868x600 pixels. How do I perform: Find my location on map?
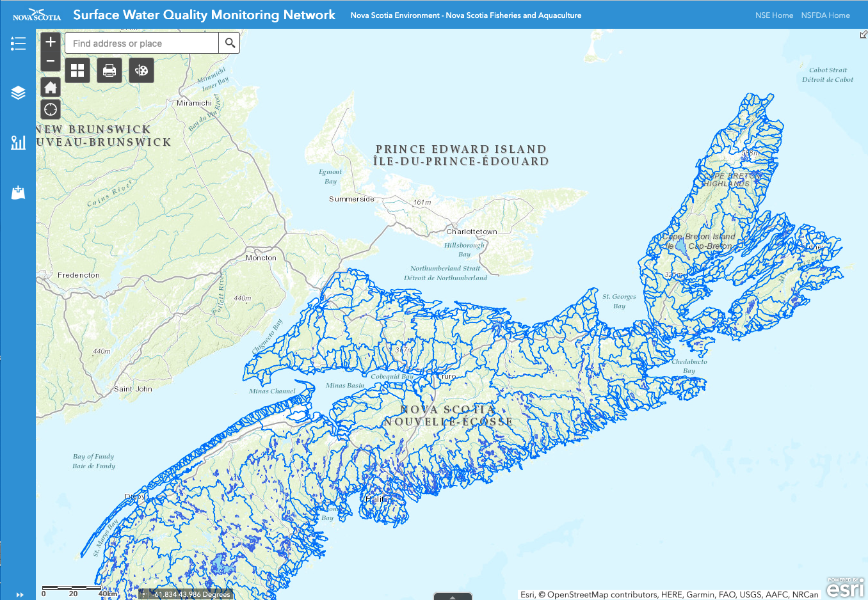pyautogui.click(x=51, y=109)
